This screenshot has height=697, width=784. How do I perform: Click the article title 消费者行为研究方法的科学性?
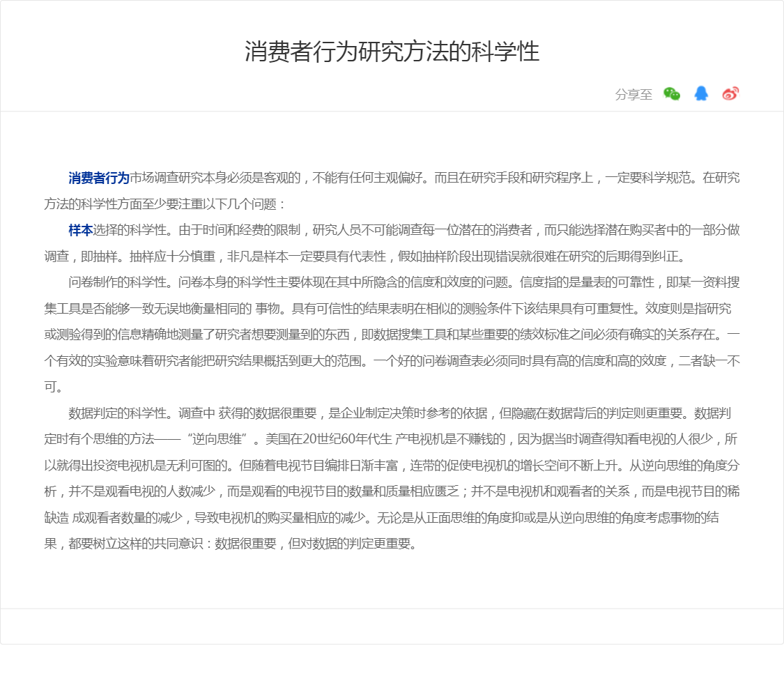point(392,52)
